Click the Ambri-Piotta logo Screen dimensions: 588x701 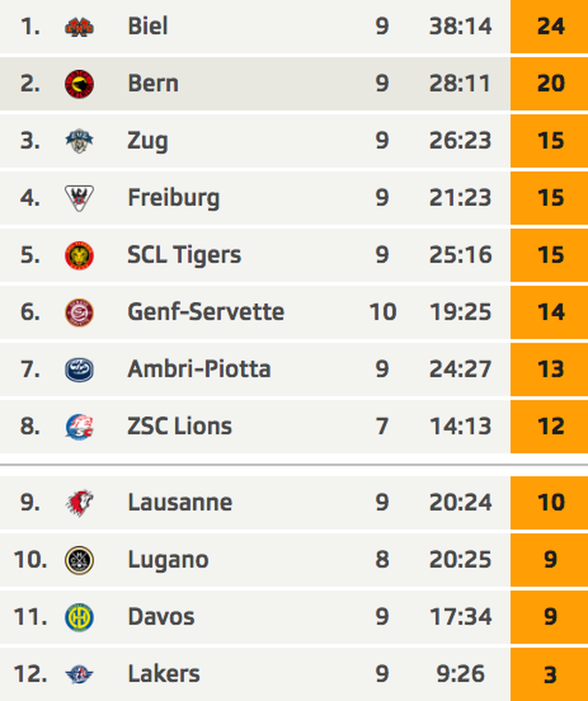click(79, 369)
